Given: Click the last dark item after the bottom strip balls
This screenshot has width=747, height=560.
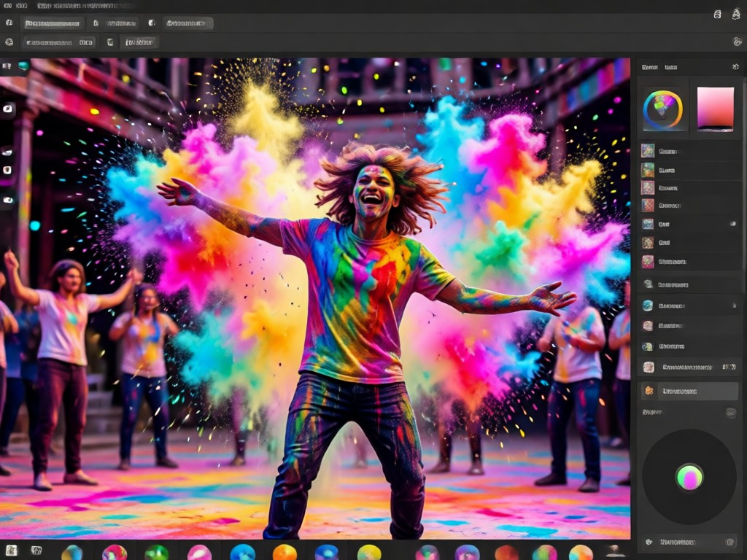Looking at the screenshot, I should coord(615,551).
